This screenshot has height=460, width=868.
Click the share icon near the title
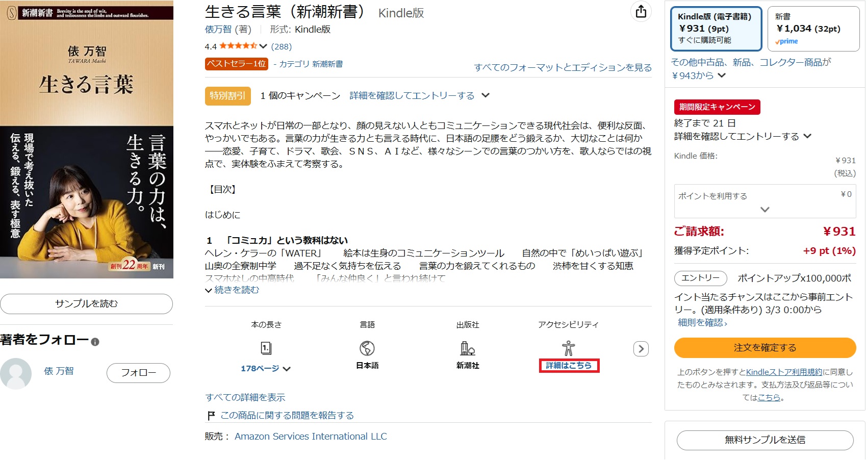pyautogui.click(x=641, y=12)
